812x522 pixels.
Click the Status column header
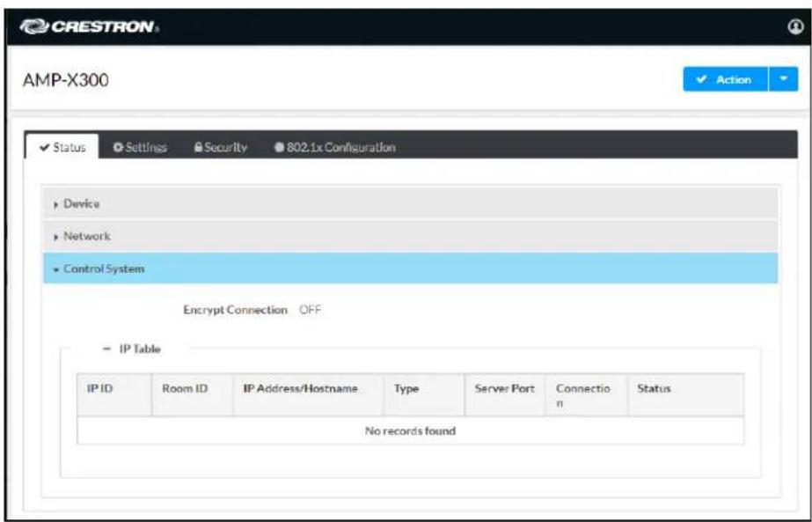point(686,395)
